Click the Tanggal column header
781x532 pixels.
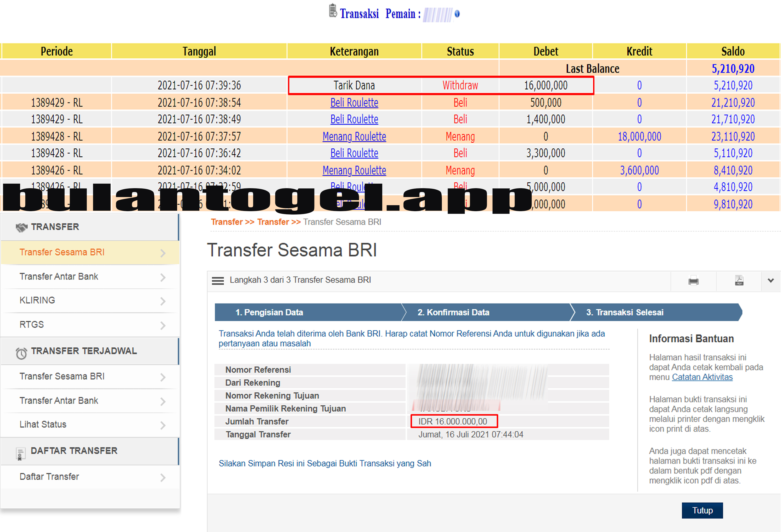pyautogui.click(x=199, y=51)
